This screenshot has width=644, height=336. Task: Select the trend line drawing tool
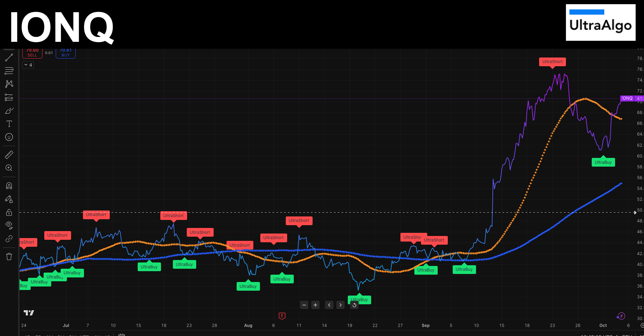9,58
